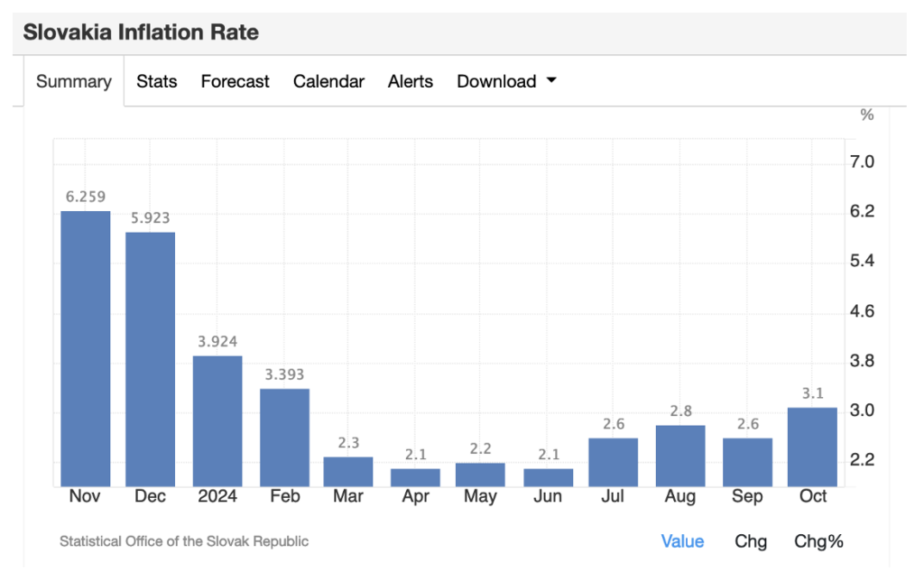This screenshot has height=572, width=924.
Task: Click the Statistical Office source text
Action: [x=184, y=541]
